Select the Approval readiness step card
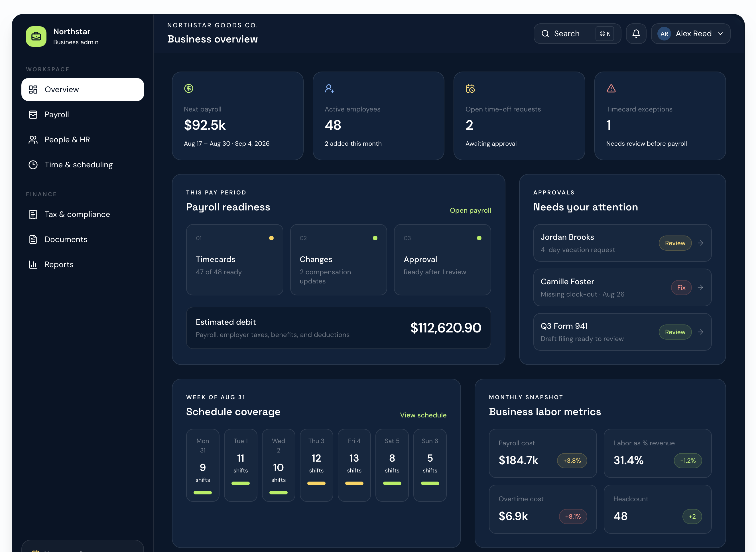This screenshot has width=756, height=552. click(442, 260)
